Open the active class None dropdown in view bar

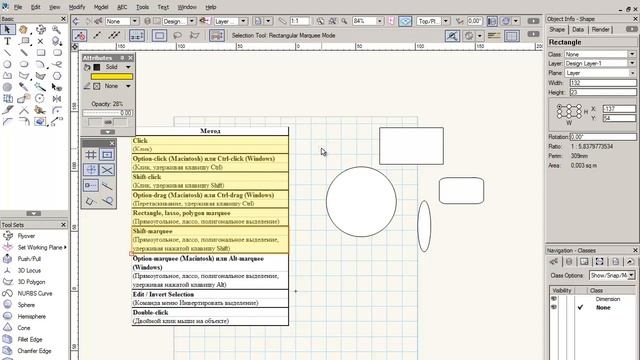135,21
